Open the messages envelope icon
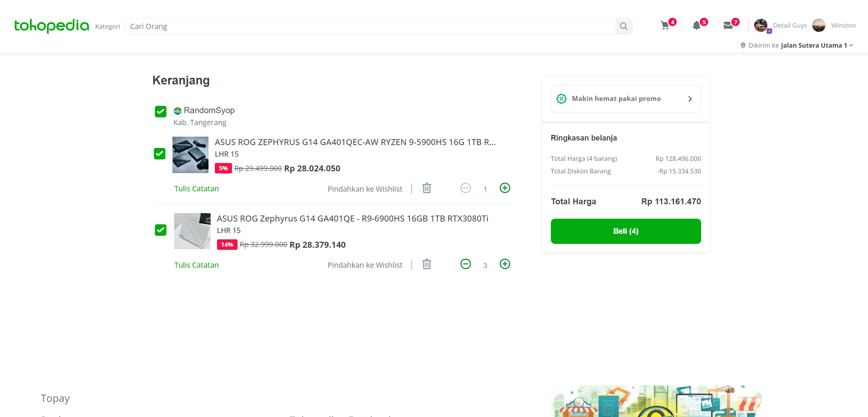This screenshot has height=417, width=868. tap(728, 26)
